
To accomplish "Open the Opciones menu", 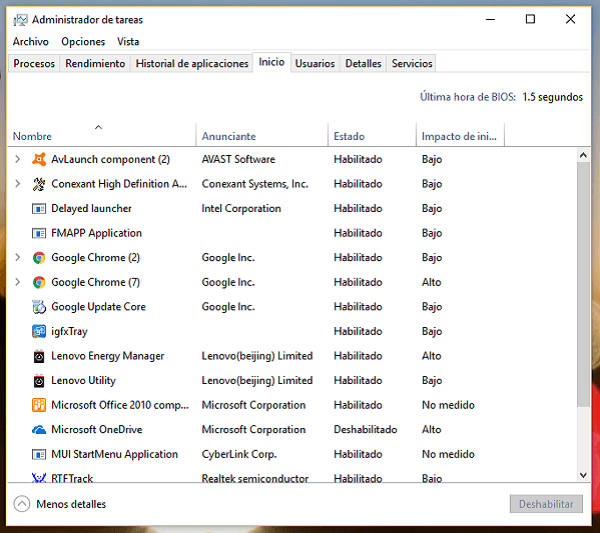I will tap(83, 42).
